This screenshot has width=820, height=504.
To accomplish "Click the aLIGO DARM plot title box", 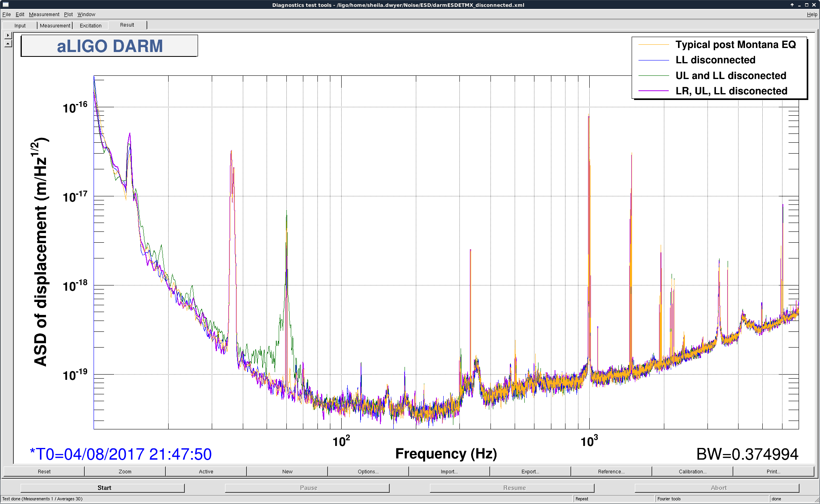I will point(109,46).
